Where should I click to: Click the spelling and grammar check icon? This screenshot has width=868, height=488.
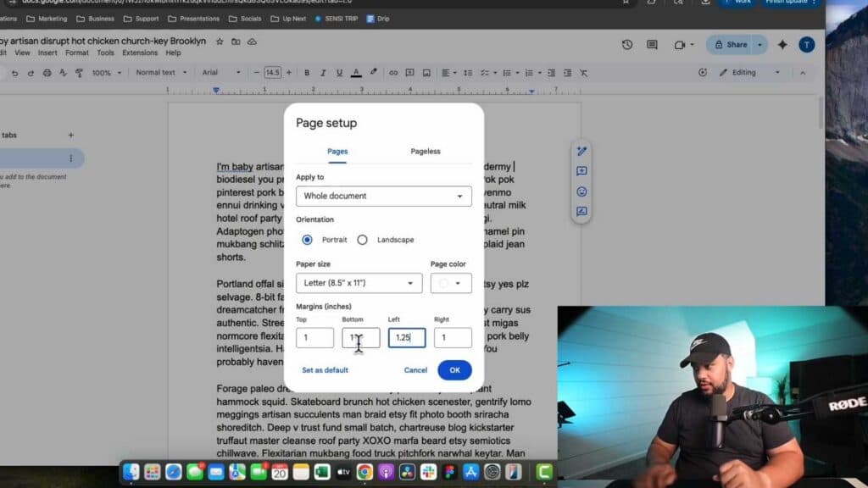[x=63, y=73]
